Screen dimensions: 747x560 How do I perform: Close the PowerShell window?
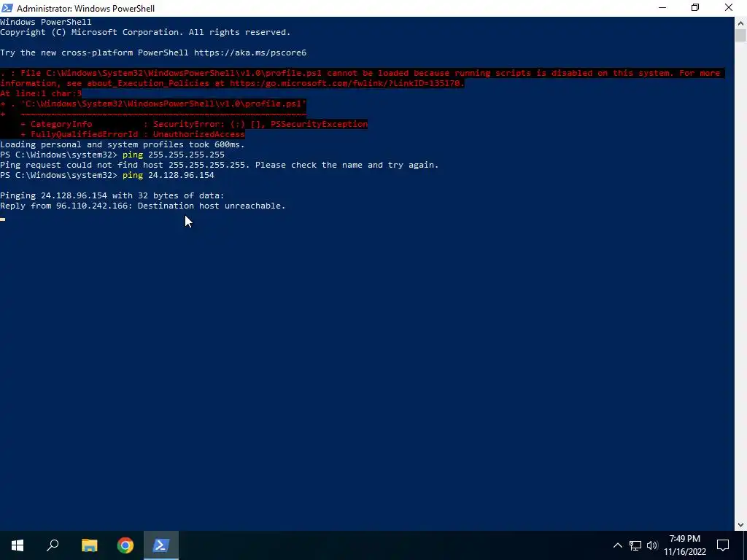[x=729, y=8]
